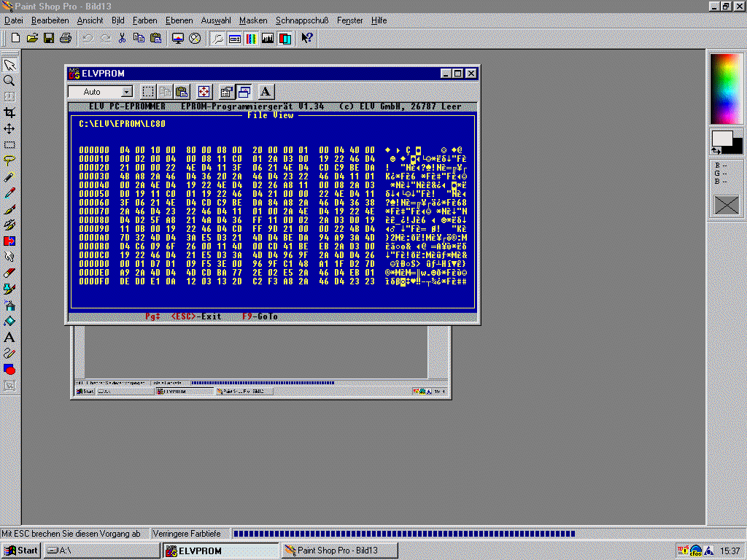Click the foreground color swatch
Viewport: 747px width, 560px height.
(x=721, y=139)
